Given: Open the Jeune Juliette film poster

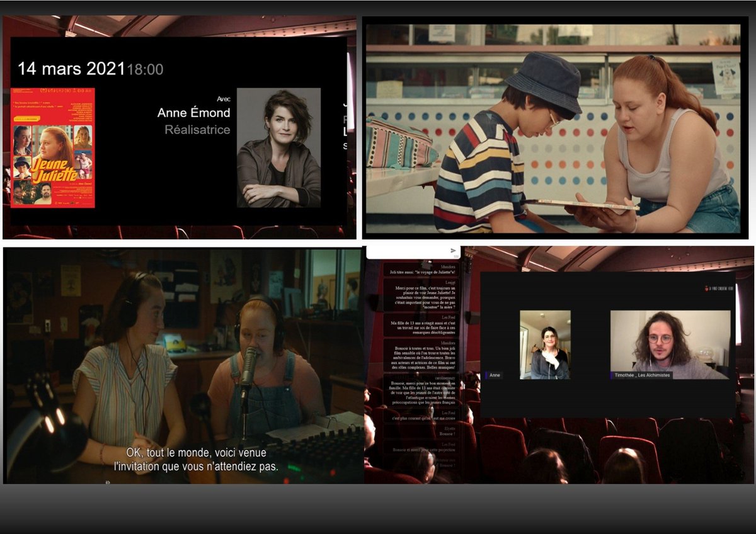Looking at the screenshot, I should (x=52, y=148).
